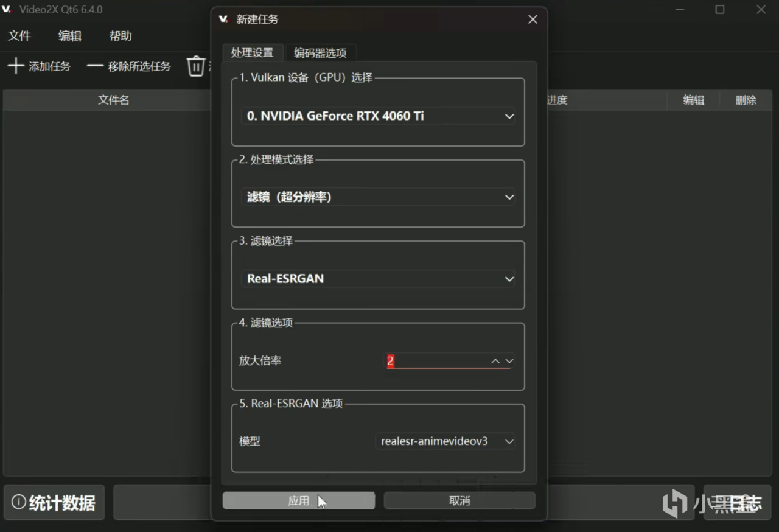779x532 pixels.
Task: Open the 帮助 menu
Action: tap(121, 36)
